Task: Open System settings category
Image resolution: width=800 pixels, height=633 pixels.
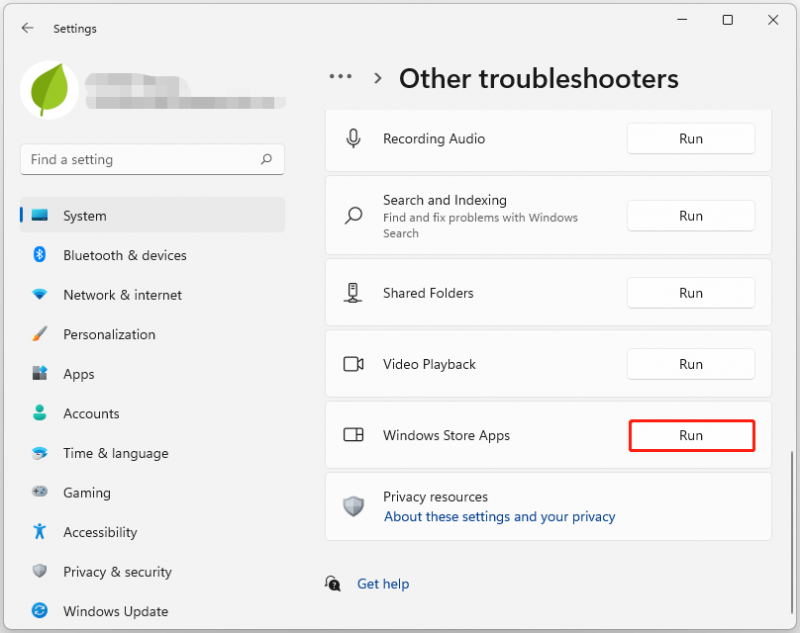Action: (152, 215)
